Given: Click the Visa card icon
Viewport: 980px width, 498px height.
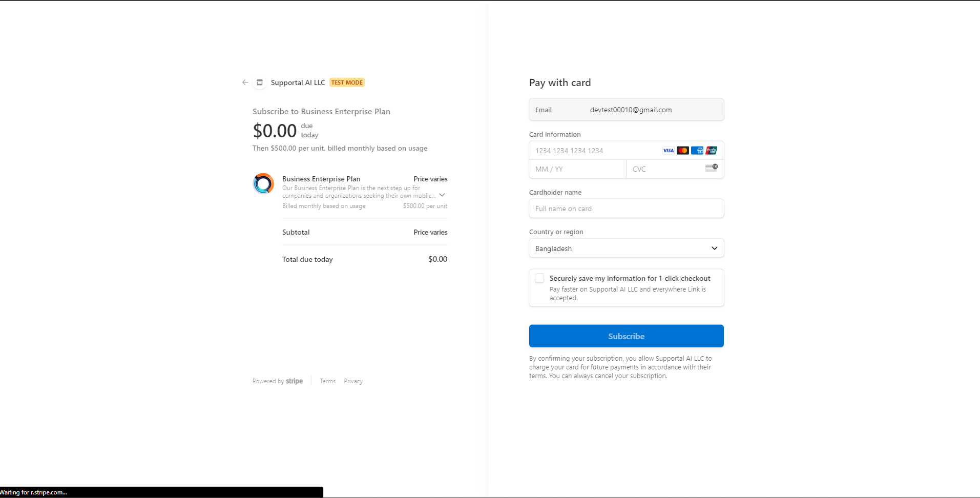Looking at the screenshot, I should coord(668,151).
